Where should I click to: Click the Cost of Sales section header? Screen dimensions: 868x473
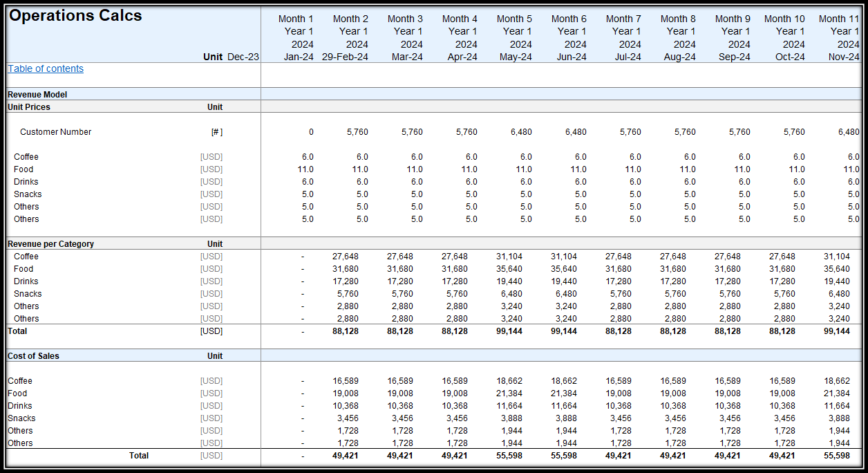pos(33,356)
